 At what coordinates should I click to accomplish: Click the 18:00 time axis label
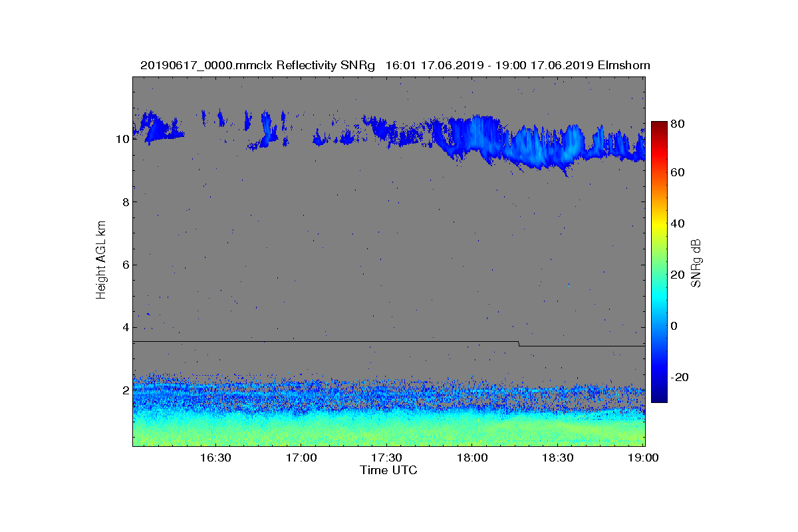(x=472, y=458)
